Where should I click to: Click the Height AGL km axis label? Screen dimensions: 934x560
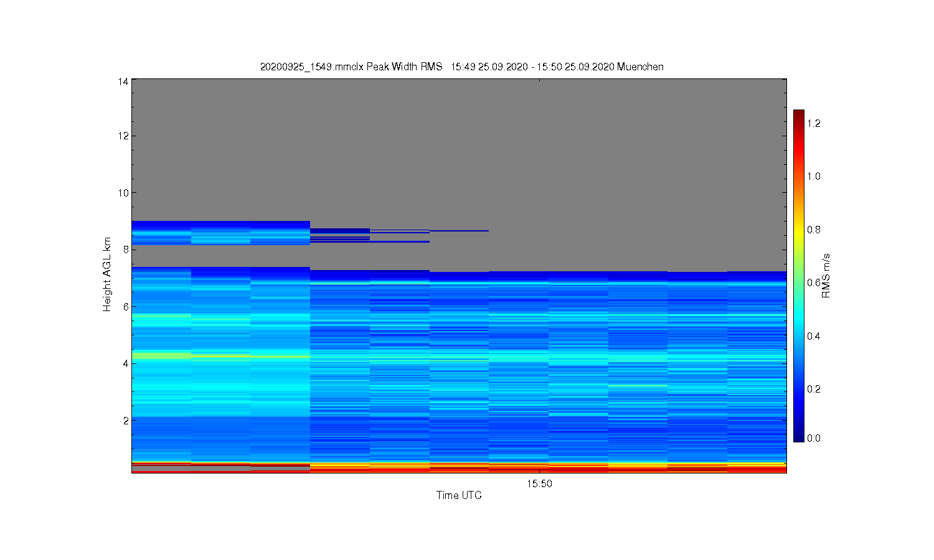tap(107, 274)
